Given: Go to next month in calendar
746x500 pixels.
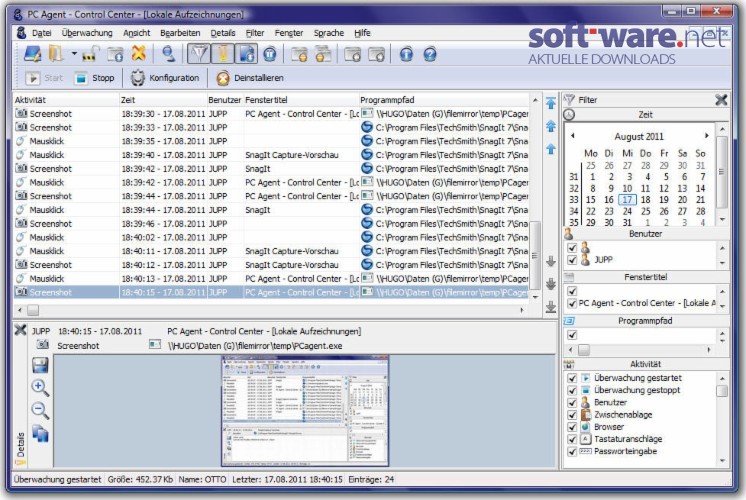Looking at the screenshot, I should pos(707,136).
